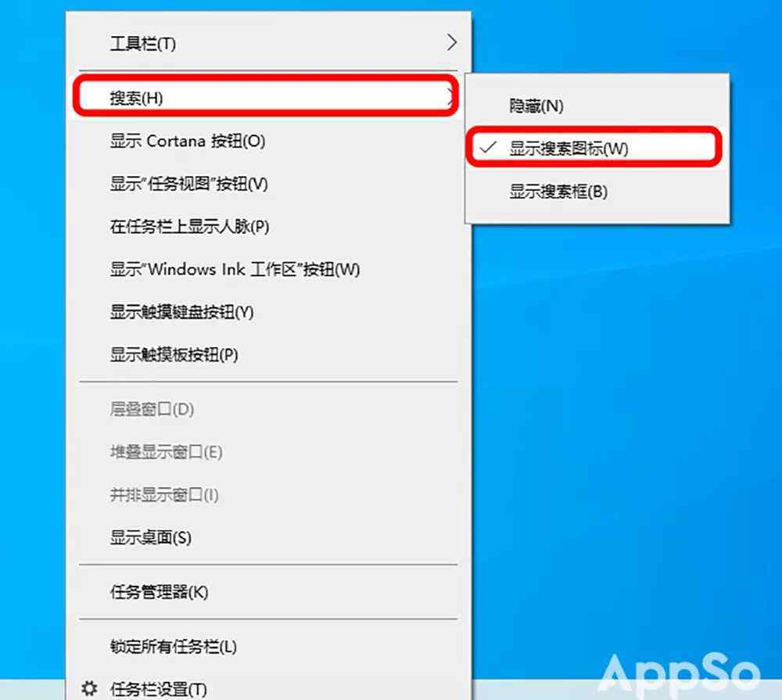Toggle 显示 Cortana 按钮(O)
This screenshot has width=782, height=700.
point(267,142)
